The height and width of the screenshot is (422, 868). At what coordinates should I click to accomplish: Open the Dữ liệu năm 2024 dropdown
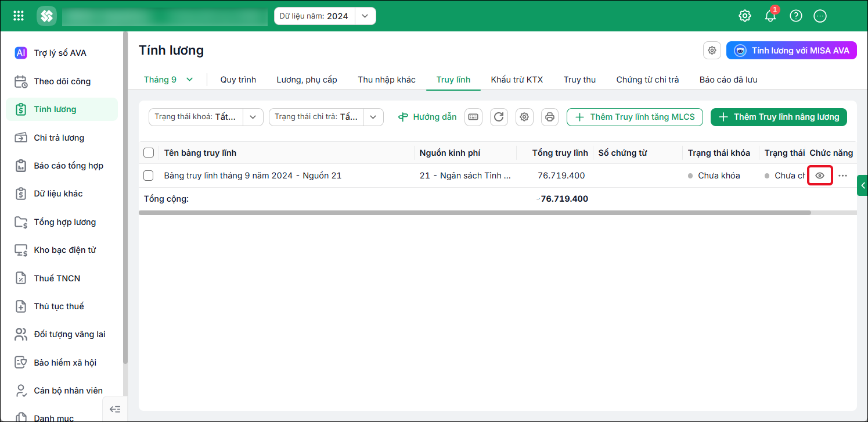365,16
